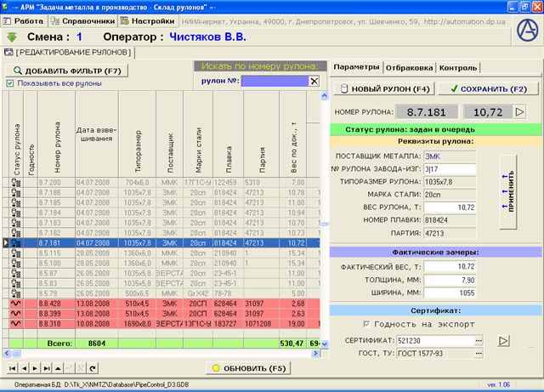544x392 pixels.
Task: Click the vertical ПРИМЕНИТЬ button
Action: click(x=508, y=191)
